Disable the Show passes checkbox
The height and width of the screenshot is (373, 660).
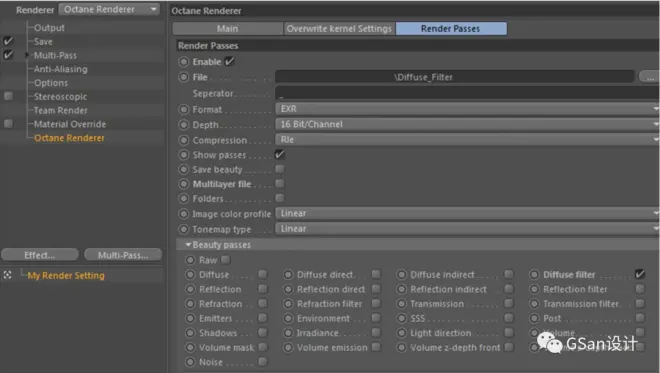pyautogui.click(x=279, y=155)
